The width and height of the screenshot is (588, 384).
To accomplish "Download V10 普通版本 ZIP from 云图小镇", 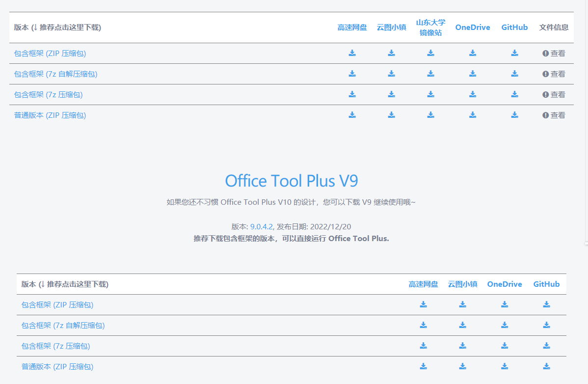I will [392, 115].
